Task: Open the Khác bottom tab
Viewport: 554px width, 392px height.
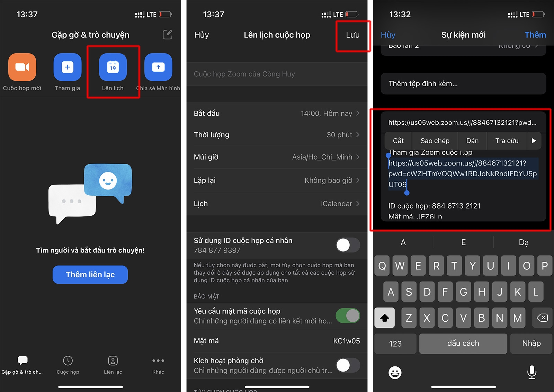Action: (158, 365)
